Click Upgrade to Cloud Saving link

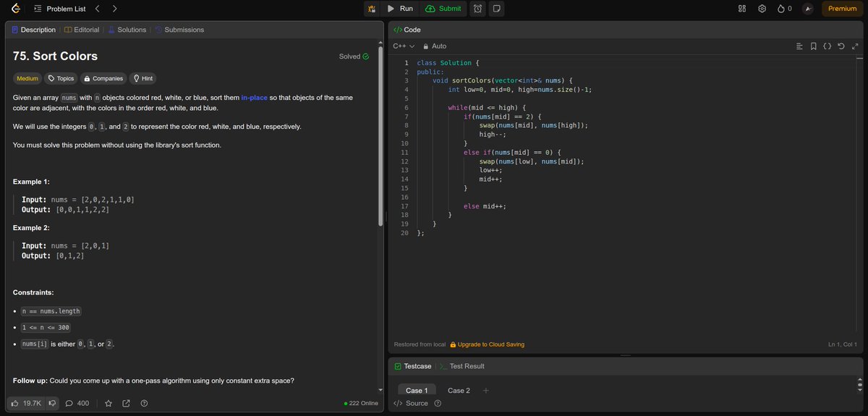[x=487, y=344]
